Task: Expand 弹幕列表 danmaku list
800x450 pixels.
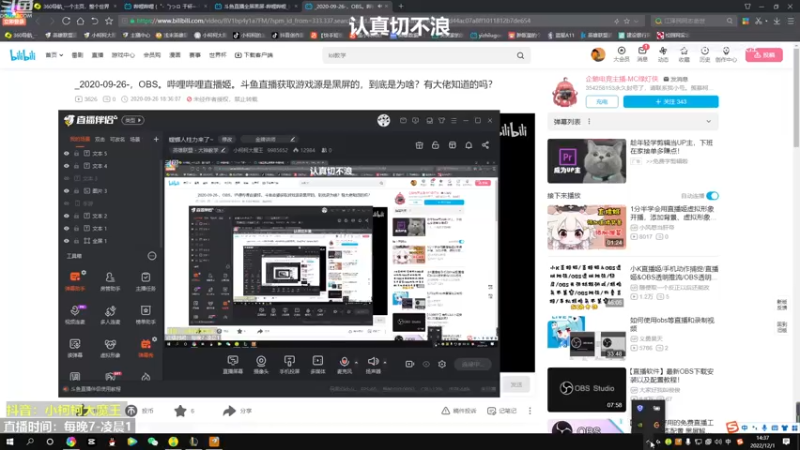Action: [x=708, y=121]
